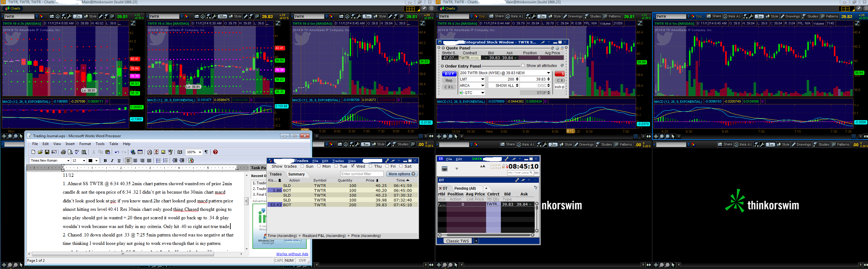This screenshot has width=868, height=269.
Task: Check the Sat show-trades checkbox
Action: pos(401,166)
